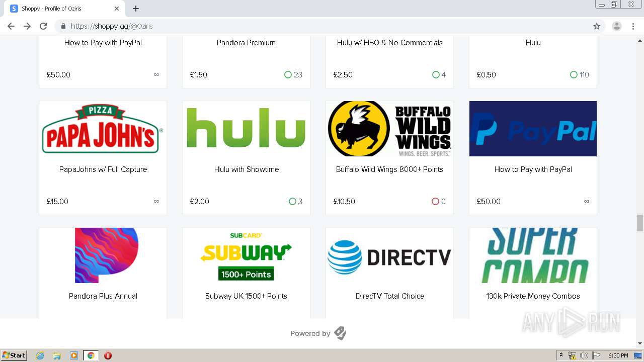Viewport: 644px width, 362px height.
Task: Click the red out-of-stock indicator showing 0
Action: pyautogui.click(x=439, y=202)
